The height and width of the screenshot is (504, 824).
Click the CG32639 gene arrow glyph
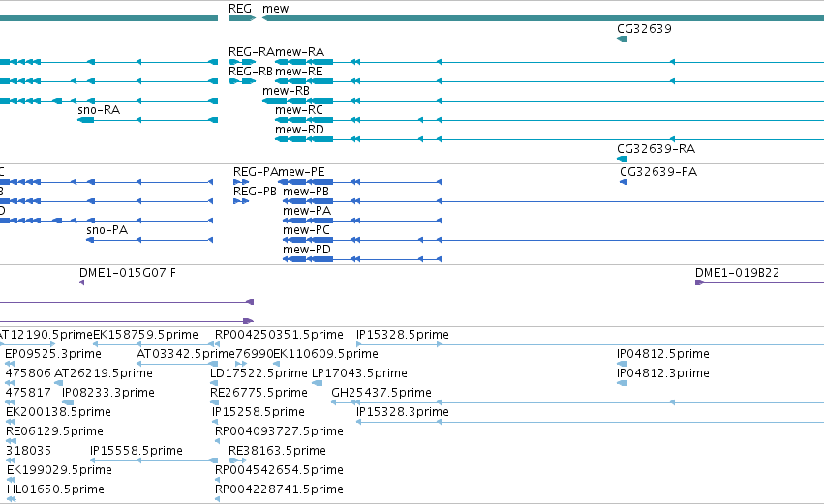(x=623, y=39)
